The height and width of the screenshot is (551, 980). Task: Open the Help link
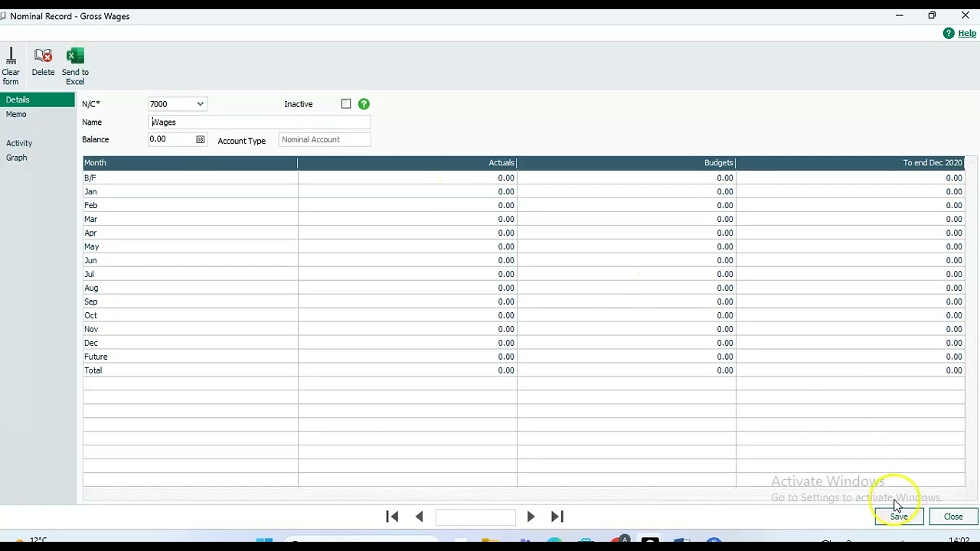pos(967,33)
